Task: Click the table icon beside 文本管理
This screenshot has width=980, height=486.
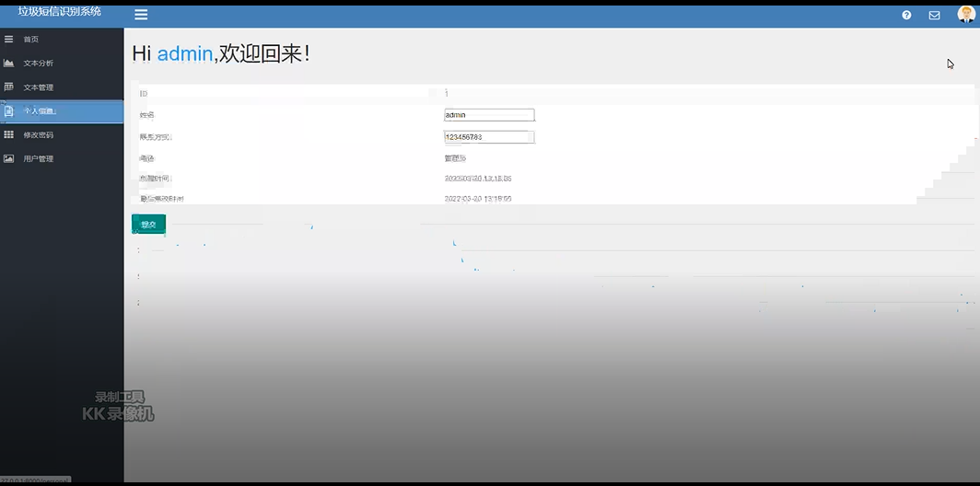Action: pyautogui.click(x=9, y=87)
